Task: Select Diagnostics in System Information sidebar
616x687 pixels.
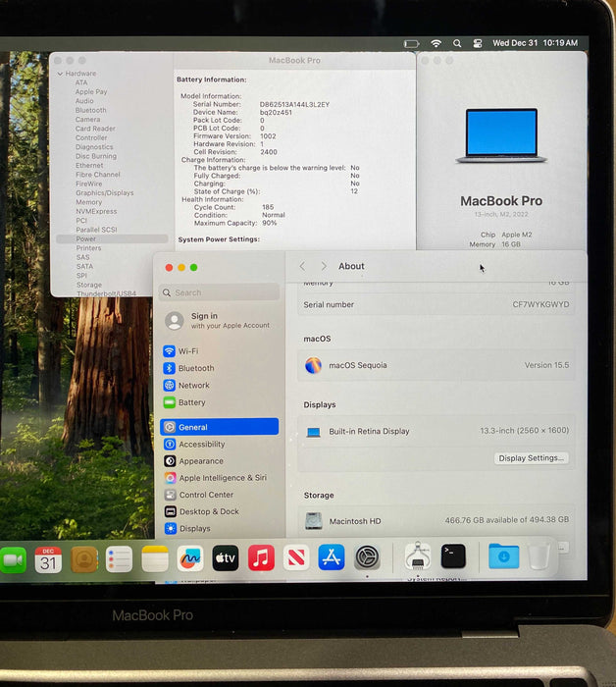Action: (x=94, y=147)
